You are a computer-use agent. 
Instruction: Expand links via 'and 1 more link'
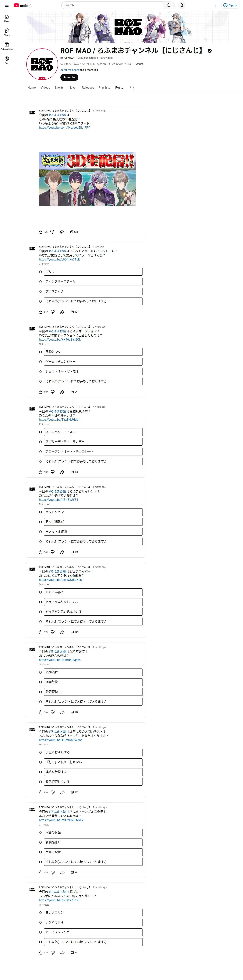pos(89,70)
